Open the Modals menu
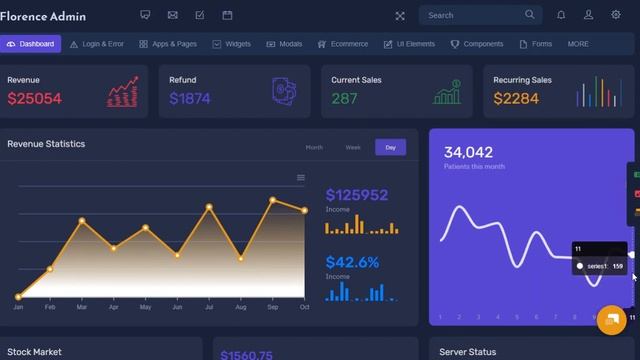 (x=284, y=44)
